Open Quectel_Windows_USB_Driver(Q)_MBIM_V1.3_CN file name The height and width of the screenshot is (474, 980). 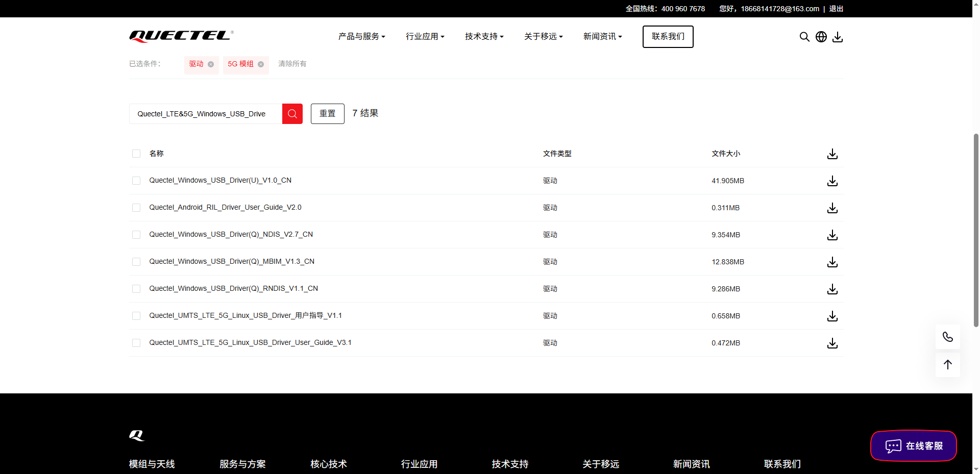[x=232, y=261]
